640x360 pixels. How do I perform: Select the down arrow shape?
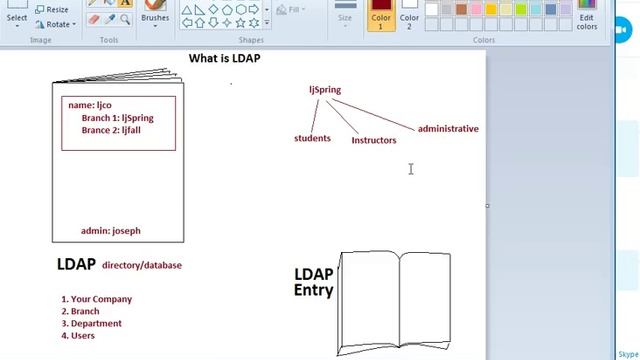pos(213,22)
